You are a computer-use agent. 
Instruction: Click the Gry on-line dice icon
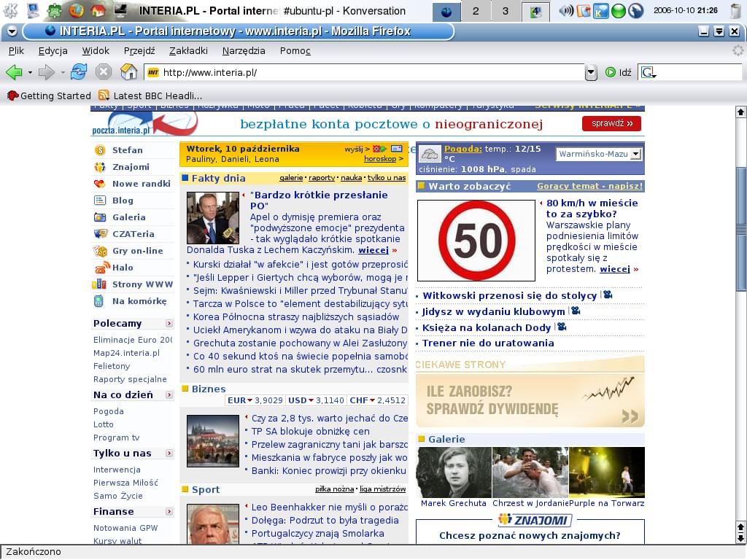click(x=100, y=251)
